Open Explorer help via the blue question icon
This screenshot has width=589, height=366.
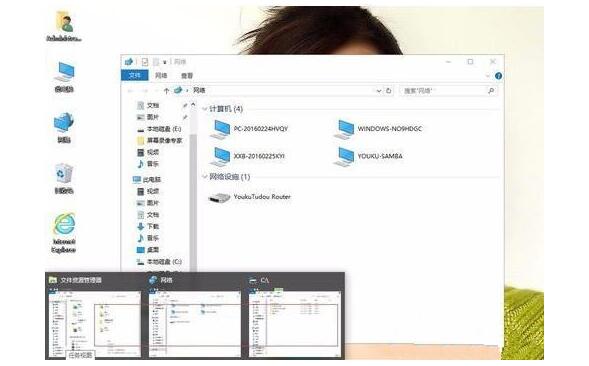point(498,76)
